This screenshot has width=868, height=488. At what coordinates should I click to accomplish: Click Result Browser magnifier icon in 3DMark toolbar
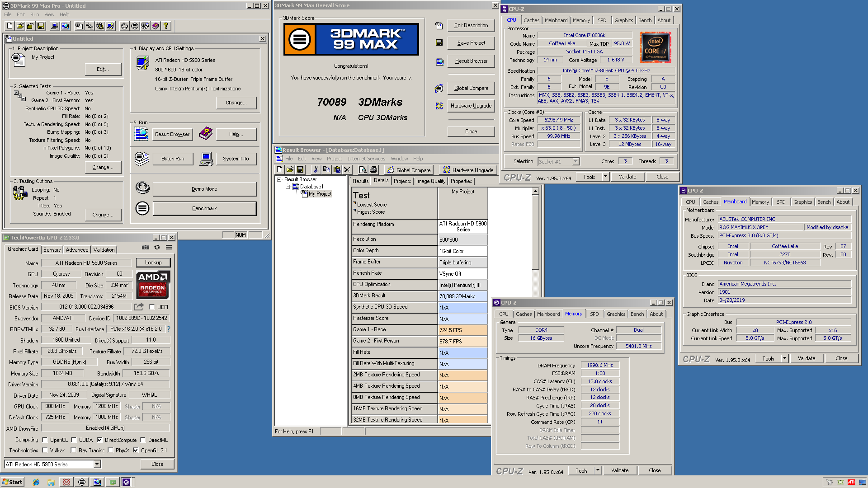click(65, 26)
